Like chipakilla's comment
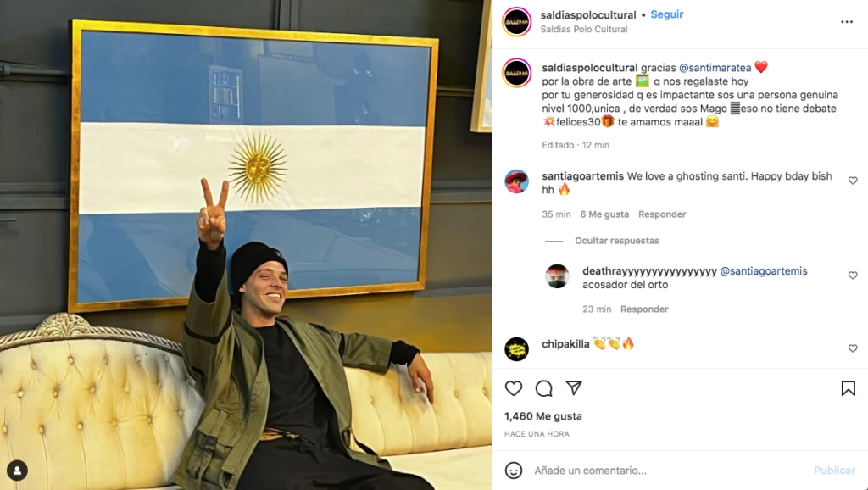 coord(853,348)
